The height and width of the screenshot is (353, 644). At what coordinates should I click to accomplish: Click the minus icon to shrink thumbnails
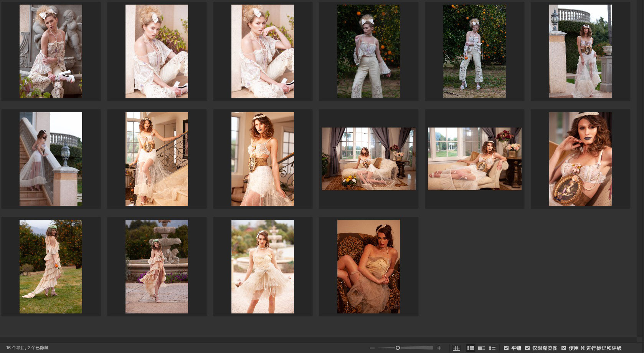tap(372, 348)
